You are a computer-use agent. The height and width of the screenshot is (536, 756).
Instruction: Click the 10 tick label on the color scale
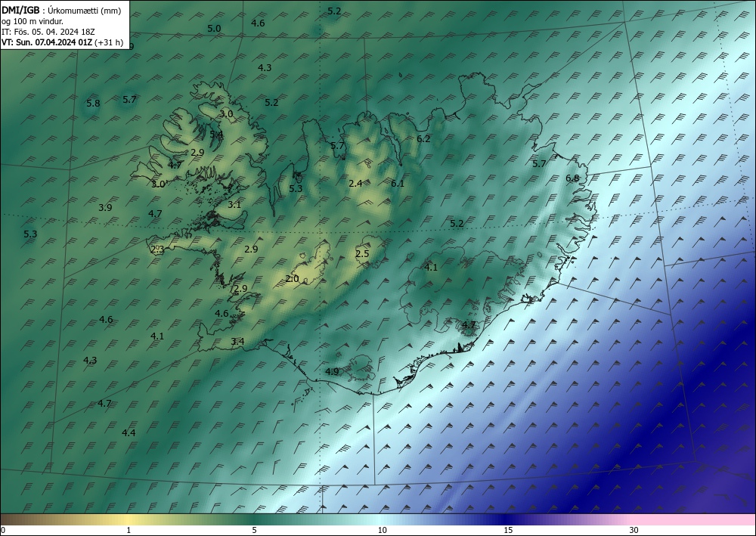tap(382, 530)
